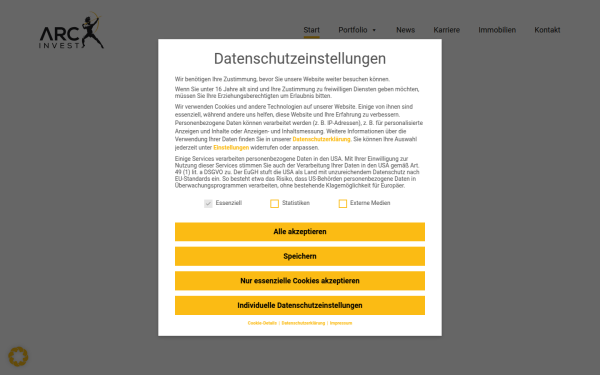The image size is (600, 375).
Task: Open the Kontakt menu item
Action: coord(547,30)
